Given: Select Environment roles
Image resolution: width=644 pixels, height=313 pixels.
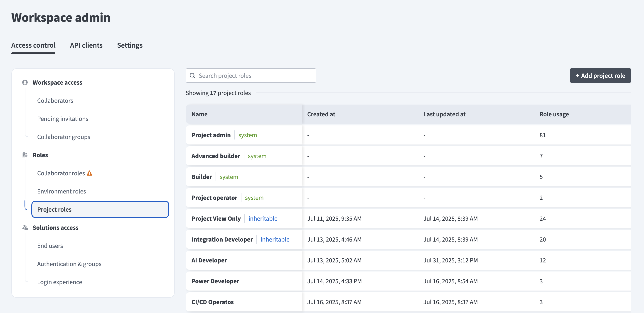Looking at the screenshot, I should tap(61, 191).
